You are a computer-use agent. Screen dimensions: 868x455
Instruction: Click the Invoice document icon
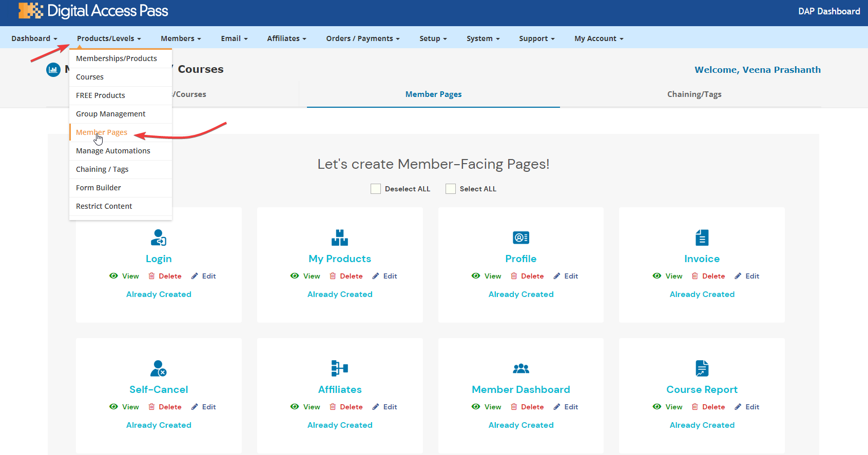point(702,238)
